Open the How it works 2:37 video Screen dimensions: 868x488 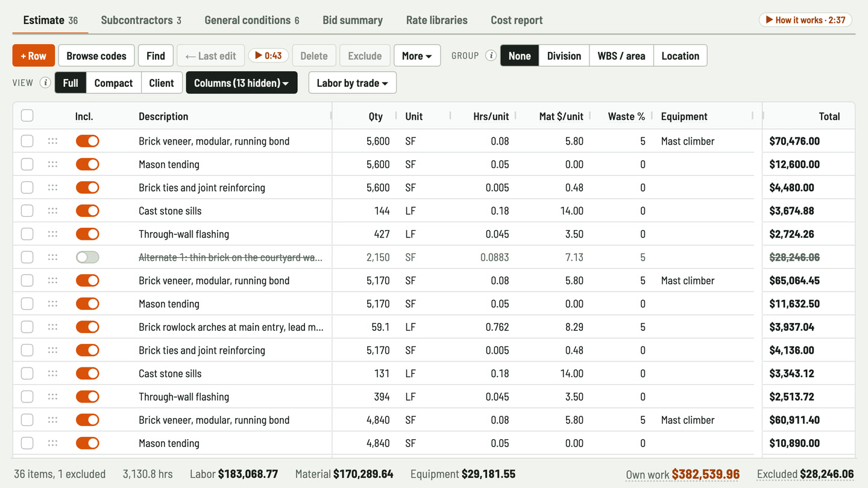click(x=805, y=20)
